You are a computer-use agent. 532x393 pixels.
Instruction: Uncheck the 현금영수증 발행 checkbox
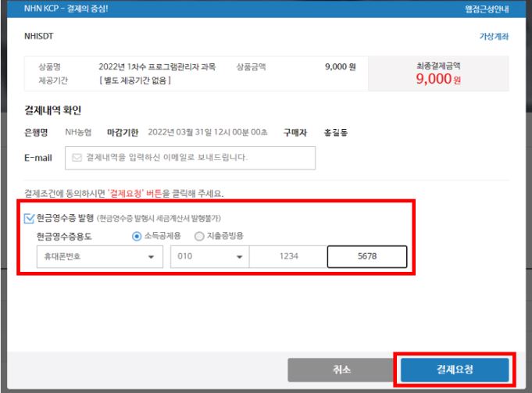click(29, 218)
